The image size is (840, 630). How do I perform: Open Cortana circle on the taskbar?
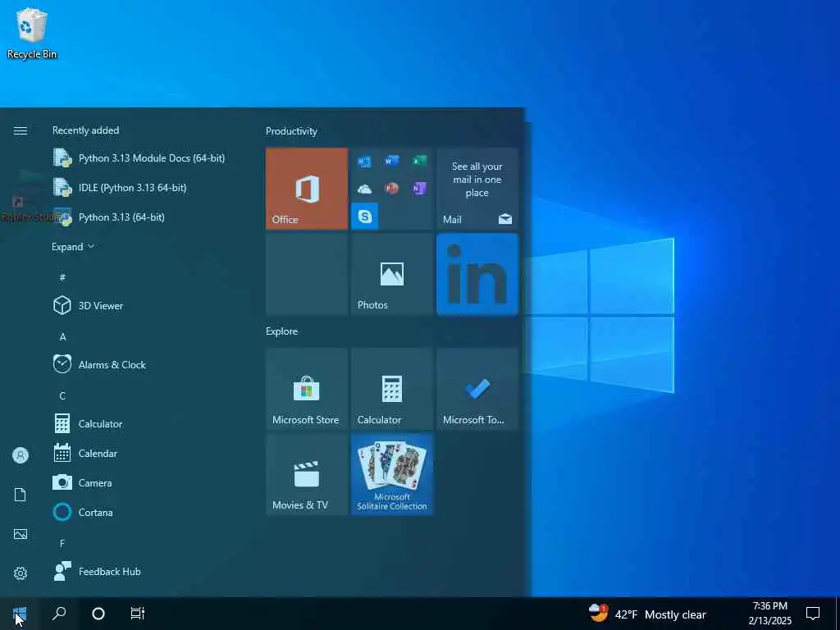point(98,614)
